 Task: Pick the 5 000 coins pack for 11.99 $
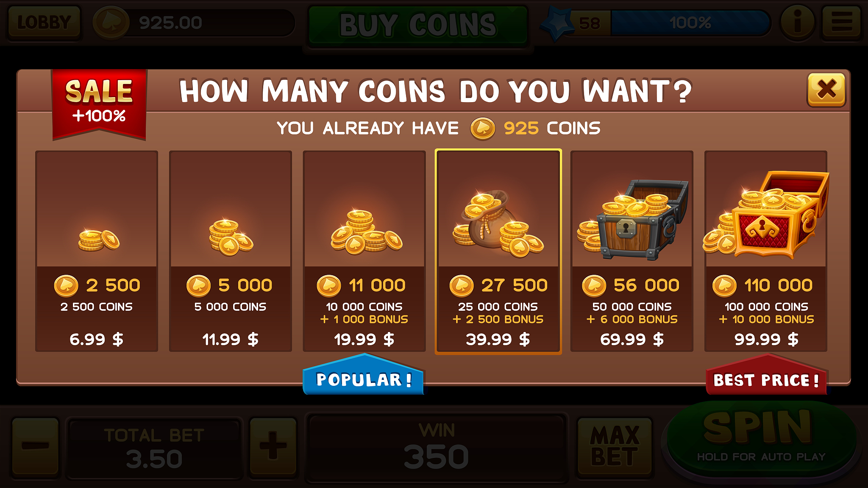tap(231, 251)
